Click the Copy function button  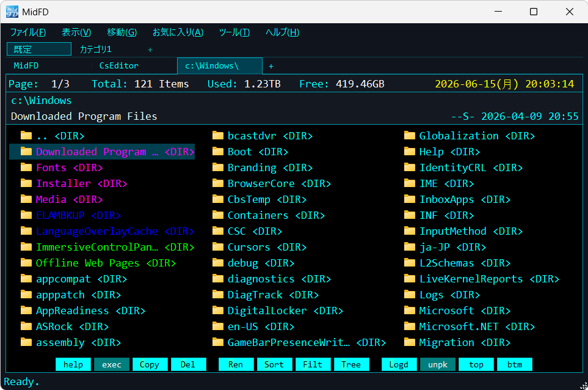[x=150, y=364]
